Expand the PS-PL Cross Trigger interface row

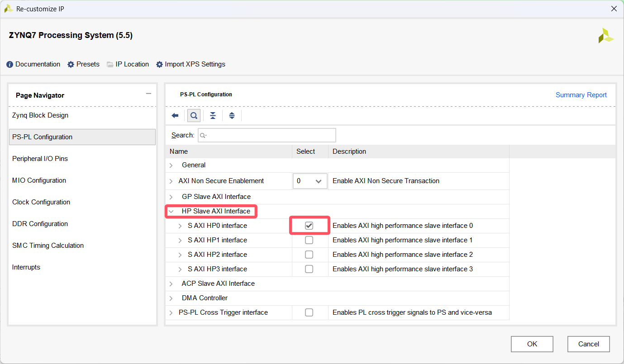(171, 313)
